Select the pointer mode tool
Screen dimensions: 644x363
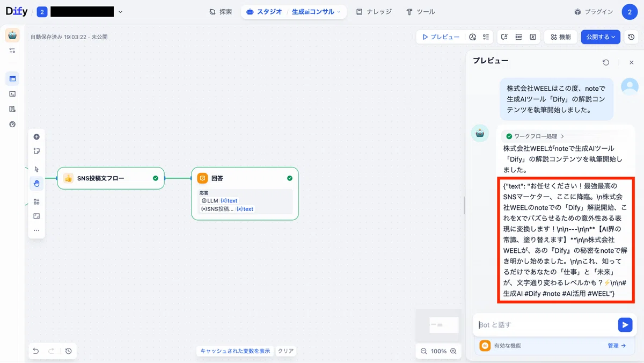(x=36, y=169)
